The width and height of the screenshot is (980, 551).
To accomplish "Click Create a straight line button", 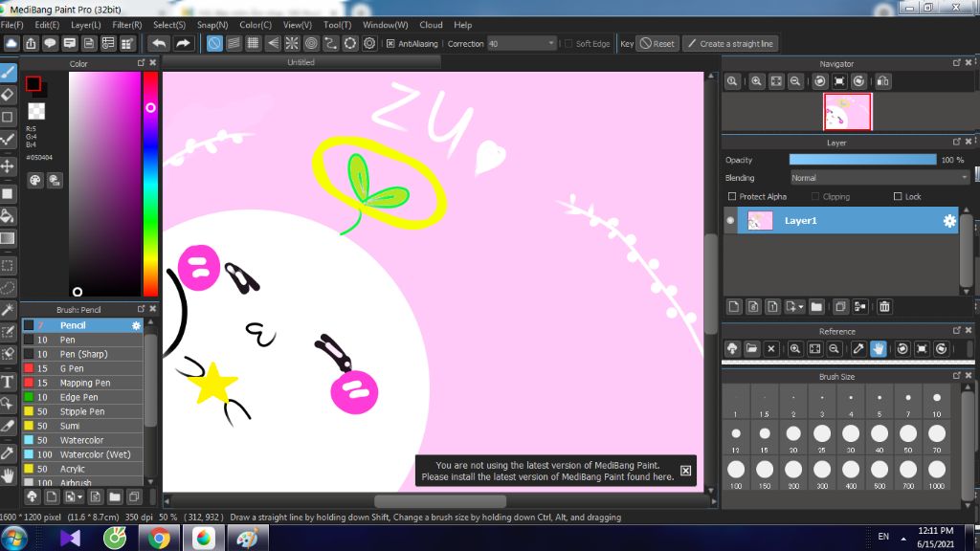I will pyautogui.click(x=730, y=44).
